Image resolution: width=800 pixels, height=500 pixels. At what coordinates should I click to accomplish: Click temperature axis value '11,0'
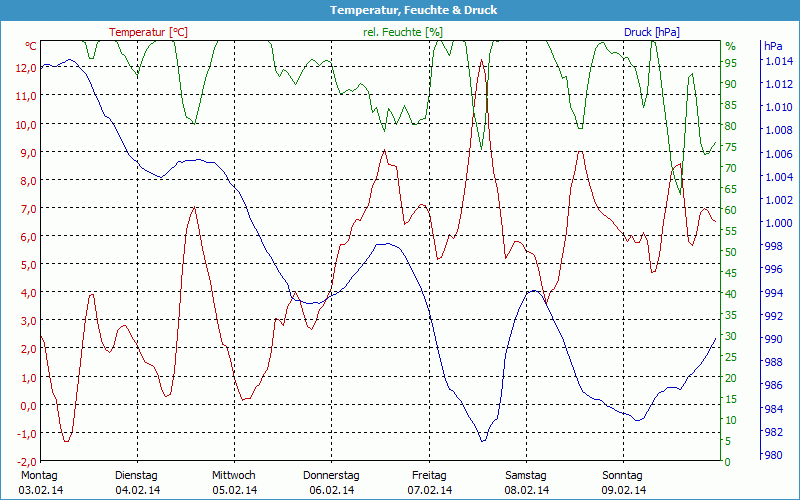point(26,95)
